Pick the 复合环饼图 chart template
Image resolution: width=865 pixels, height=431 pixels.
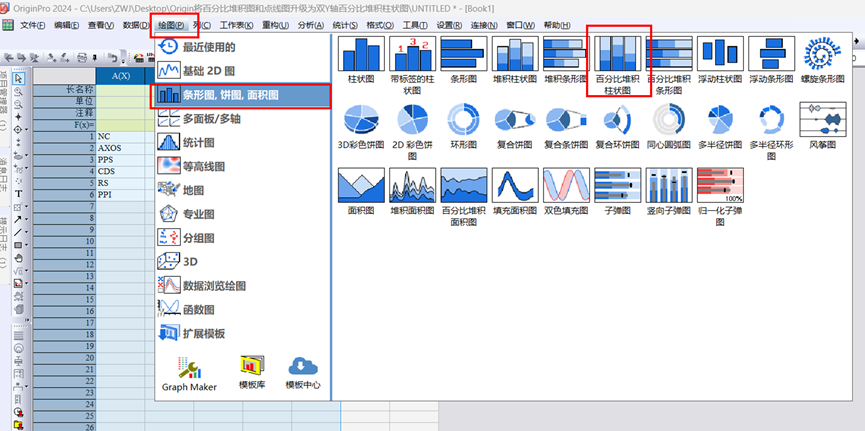click(x=617, y=126)
